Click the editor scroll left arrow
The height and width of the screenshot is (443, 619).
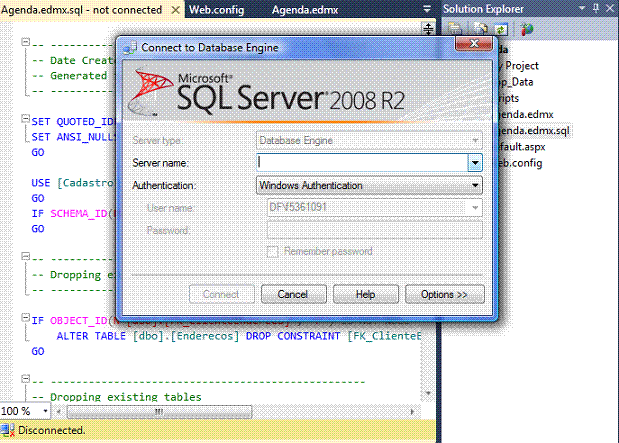[x=59, y=411]
